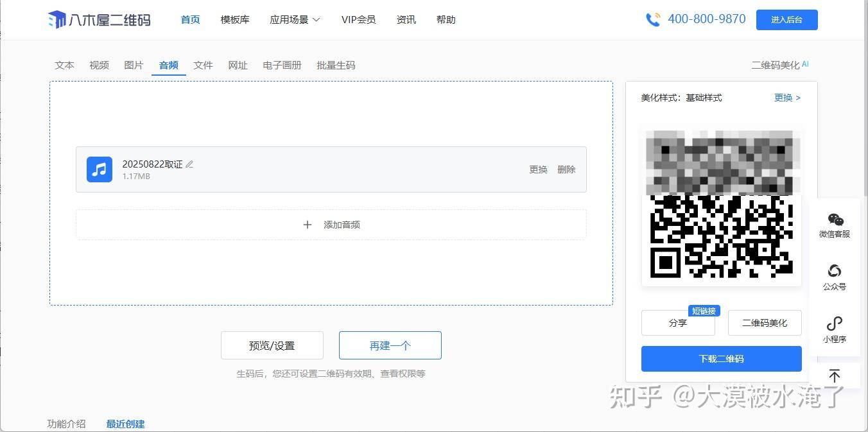Switch to the 文件 tab
868x432 pixels.
pos(204,65)
